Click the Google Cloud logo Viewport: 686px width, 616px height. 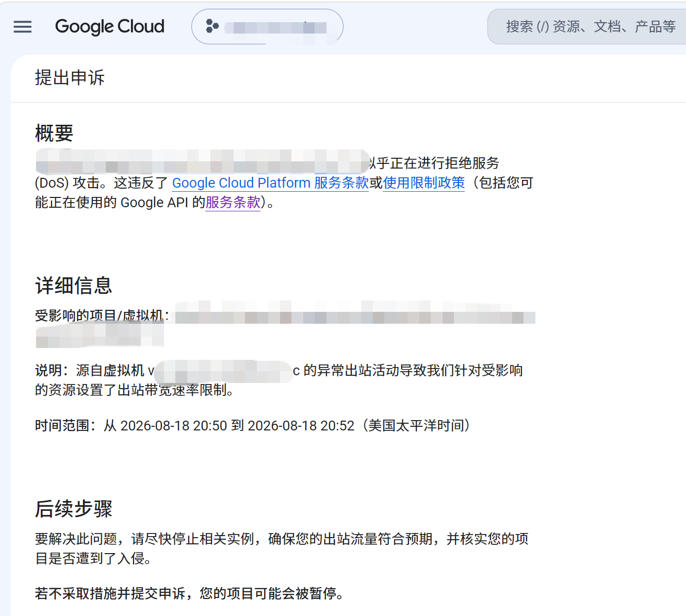[x=109, y=26]
